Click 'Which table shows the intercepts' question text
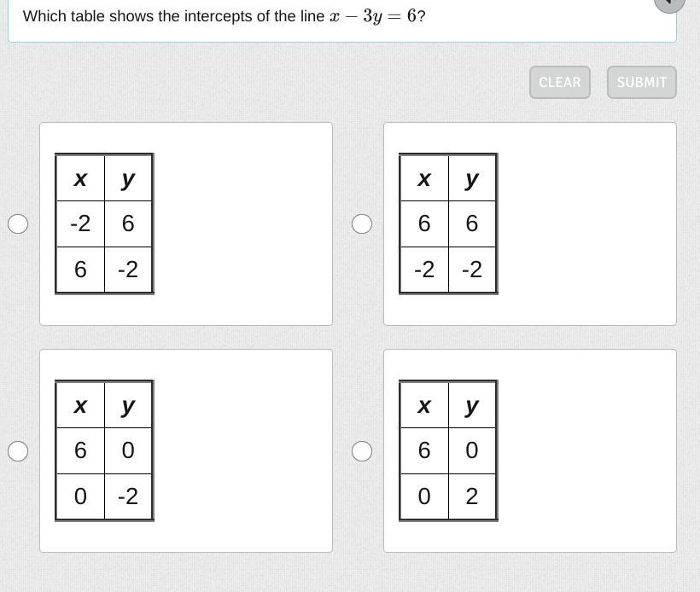Image resolution: width=700 pixels, height=592 pixels. pos(171,16)
